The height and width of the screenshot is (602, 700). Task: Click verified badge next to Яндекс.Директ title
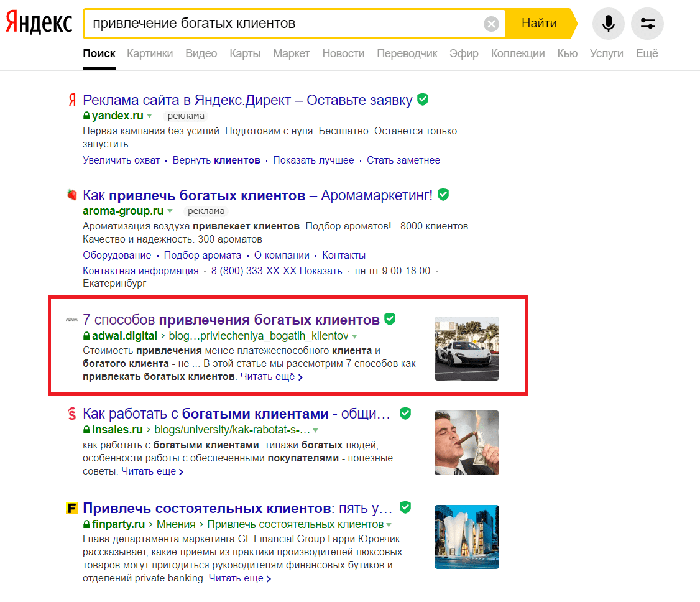423,99
